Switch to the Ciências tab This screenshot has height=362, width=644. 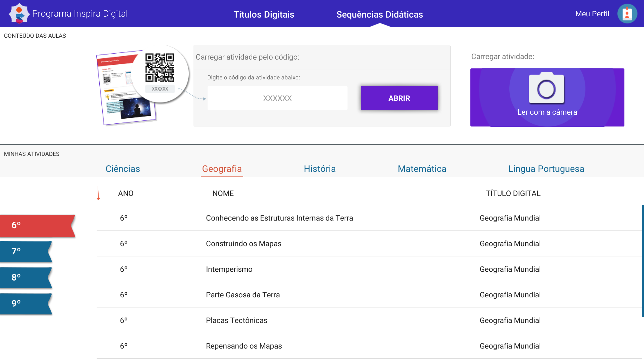(123, 169)
